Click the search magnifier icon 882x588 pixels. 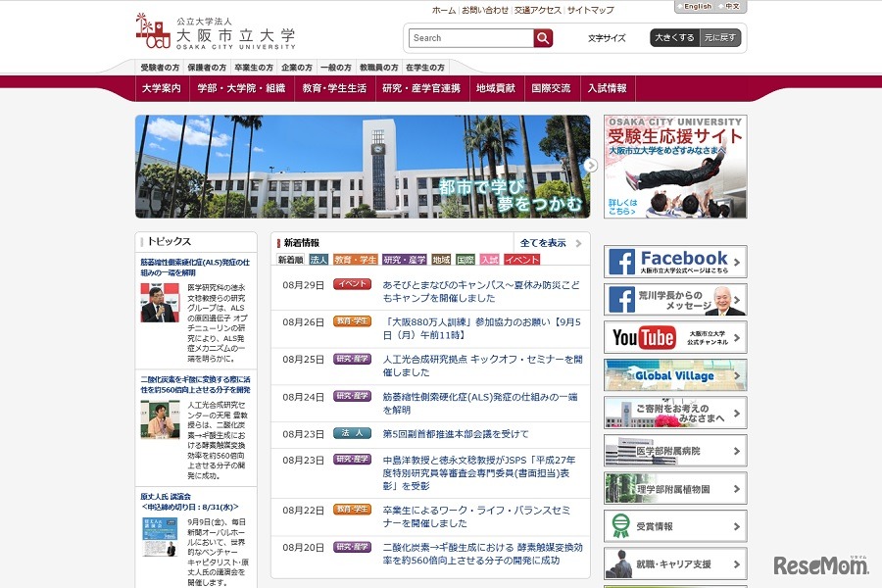[x=542, y=37]
